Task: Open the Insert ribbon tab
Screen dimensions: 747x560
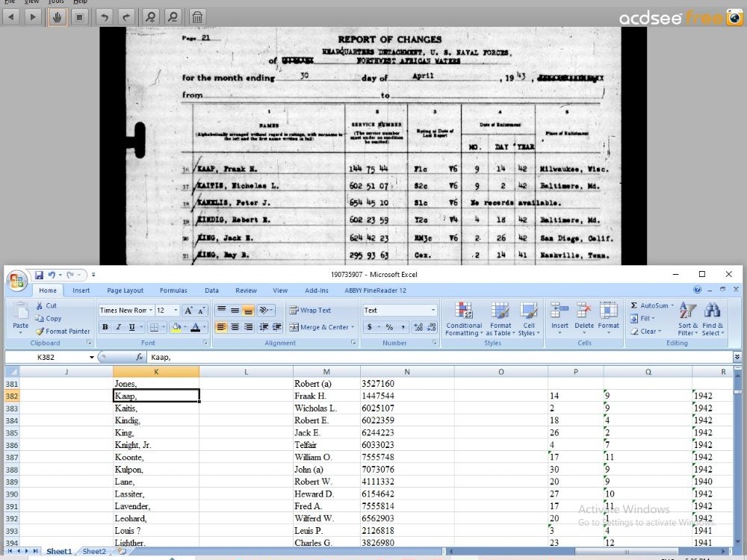Action: tap(81, 290)
